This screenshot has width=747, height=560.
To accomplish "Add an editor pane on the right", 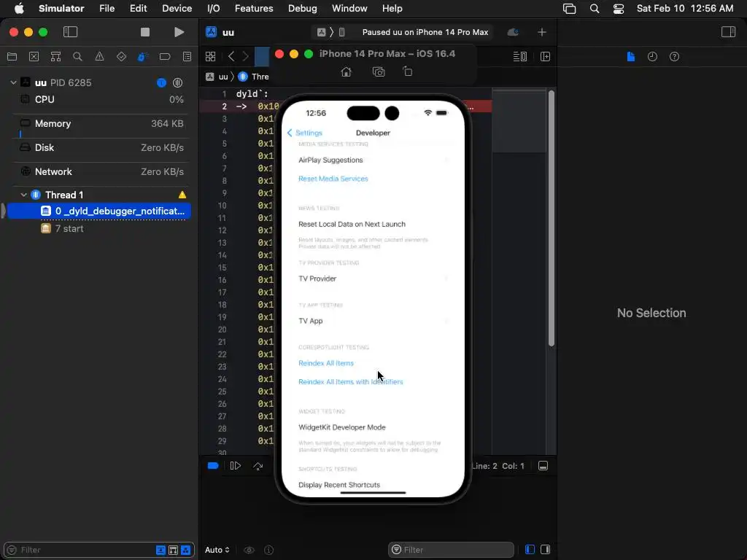I will tap(545, 57).
